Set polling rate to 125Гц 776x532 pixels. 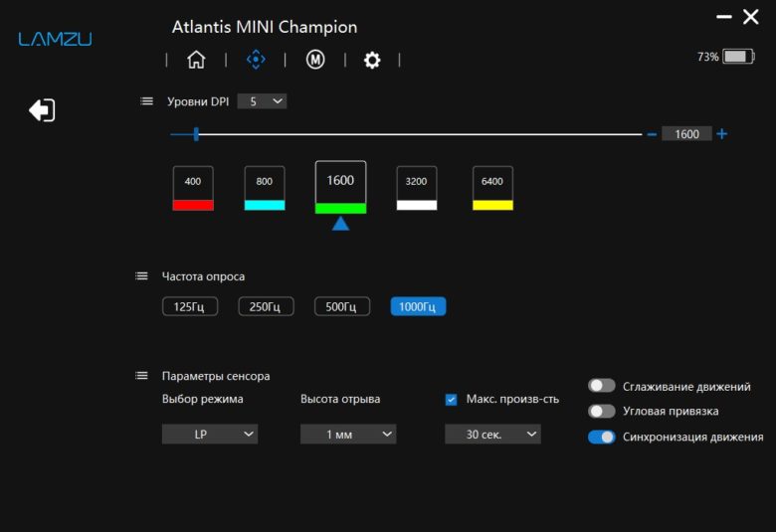190,307
